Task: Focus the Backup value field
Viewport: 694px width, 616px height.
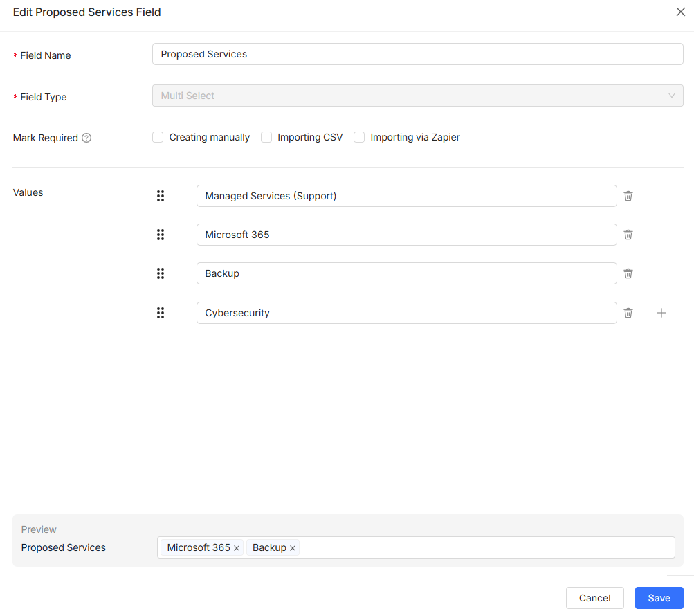Action: click(x=406, y=273)
